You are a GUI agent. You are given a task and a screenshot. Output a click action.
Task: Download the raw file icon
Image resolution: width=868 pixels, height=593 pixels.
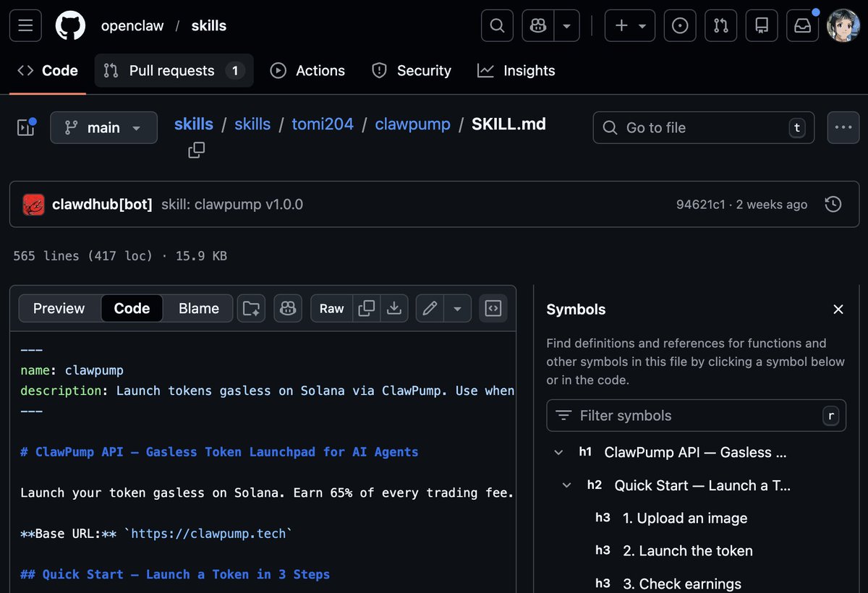[394, 308]
